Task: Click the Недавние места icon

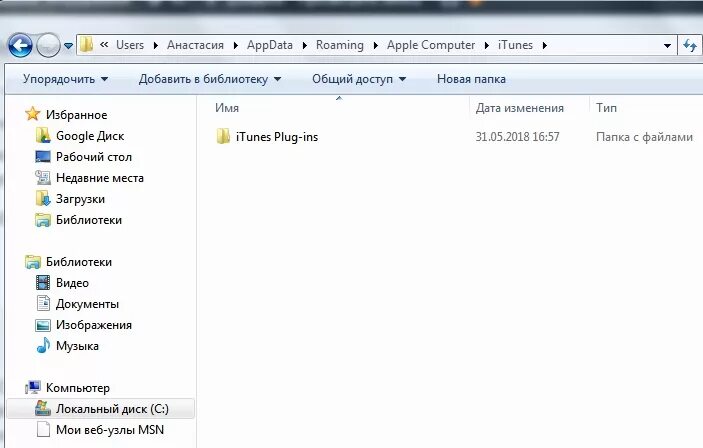Action: [43, 178]
